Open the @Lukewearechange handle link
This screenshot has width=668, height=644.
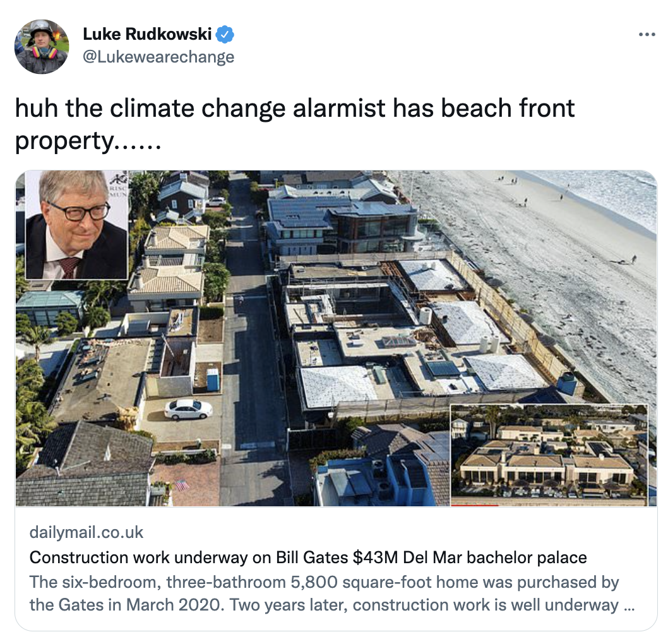click(158, 57)
